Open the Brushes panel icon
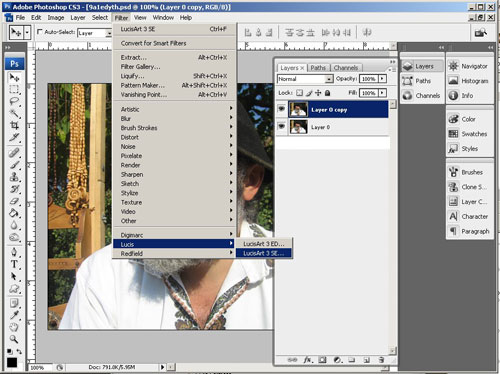500x374 pixels. (x=453, y=172)
